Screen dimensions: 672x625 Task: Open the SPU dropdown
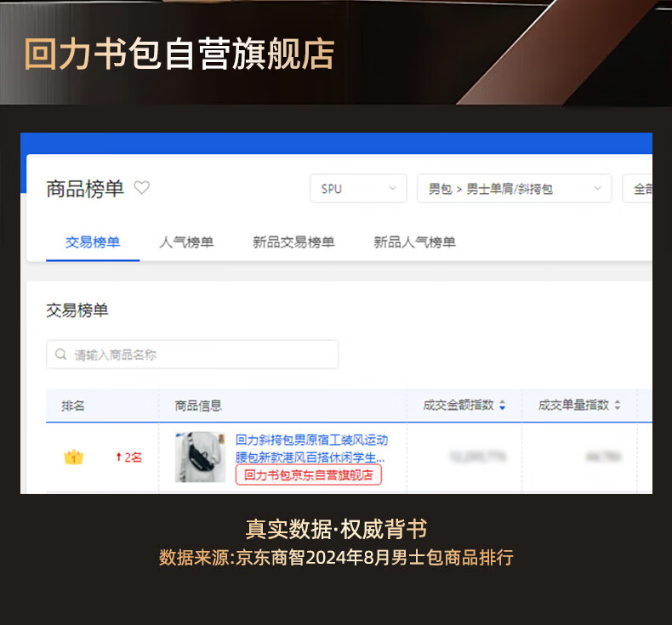pos(358,189)
